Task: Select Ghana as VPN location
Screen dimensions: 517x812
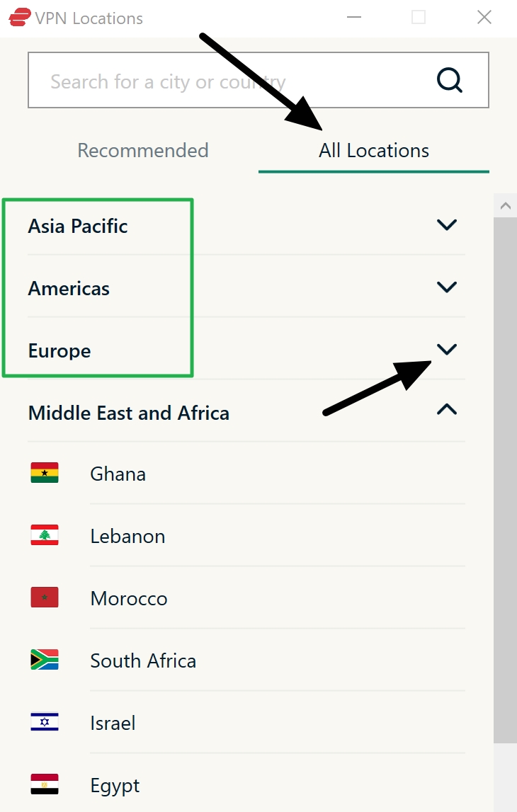Action: pos(118,473)
